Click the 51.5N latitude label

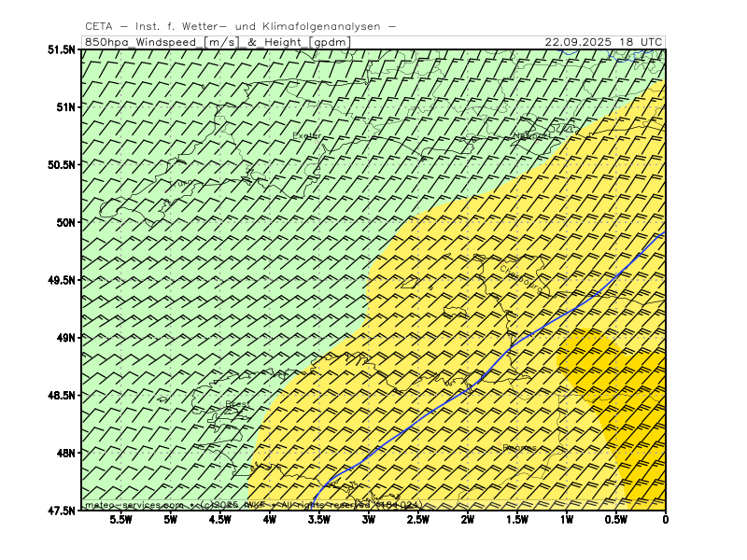tap(62, 49)
